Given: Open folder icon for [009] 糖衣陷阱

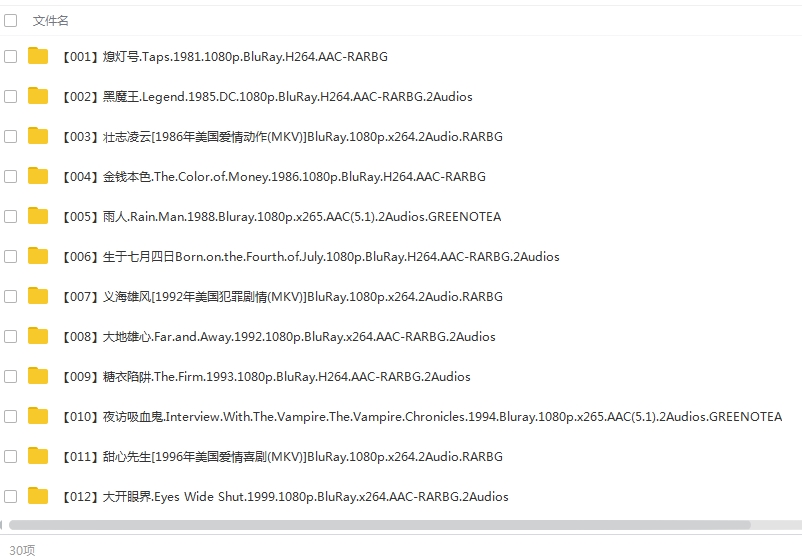Looking at the screenshot, I should click(x=38, y=376).
